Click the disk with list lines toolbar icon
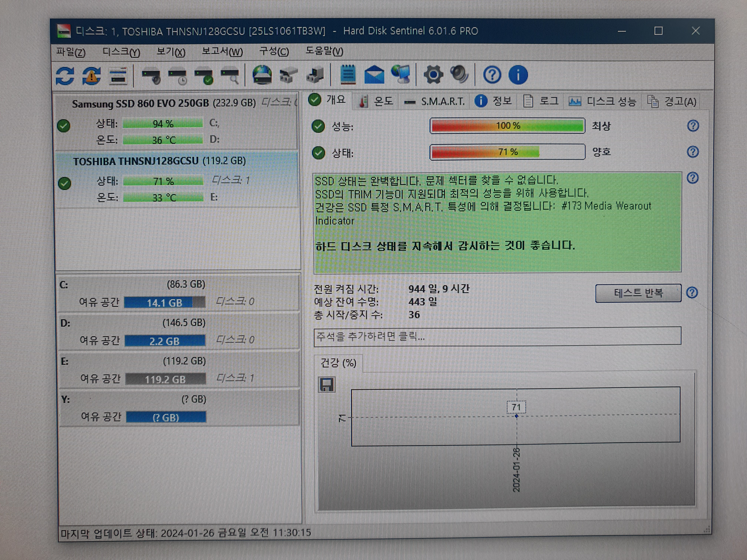Image resolution: width=747 pixels, height=560 pixels. tap(118, 76)
